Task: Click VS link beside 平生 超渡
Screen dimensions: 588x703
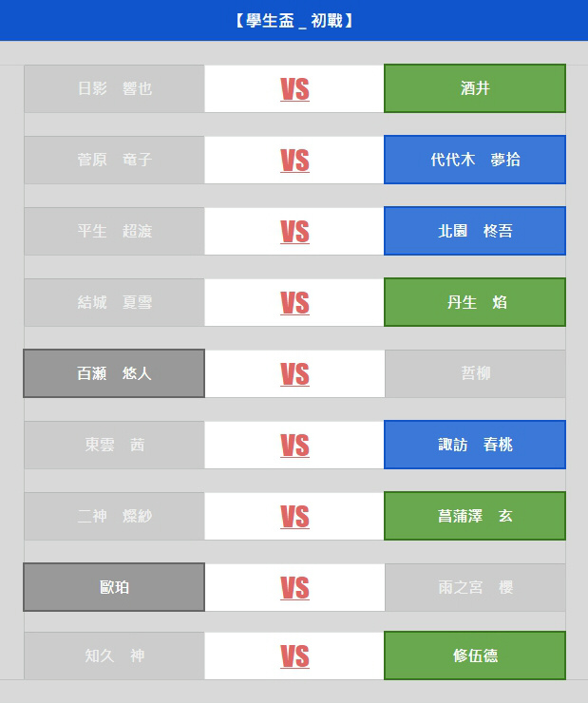Action: click(x=294, y=232)
